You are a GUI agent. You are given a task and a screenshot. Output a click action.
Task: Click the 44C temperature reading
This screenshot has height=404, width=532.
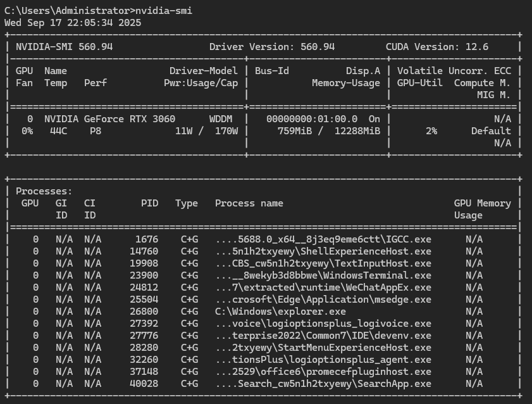(58, 131)
